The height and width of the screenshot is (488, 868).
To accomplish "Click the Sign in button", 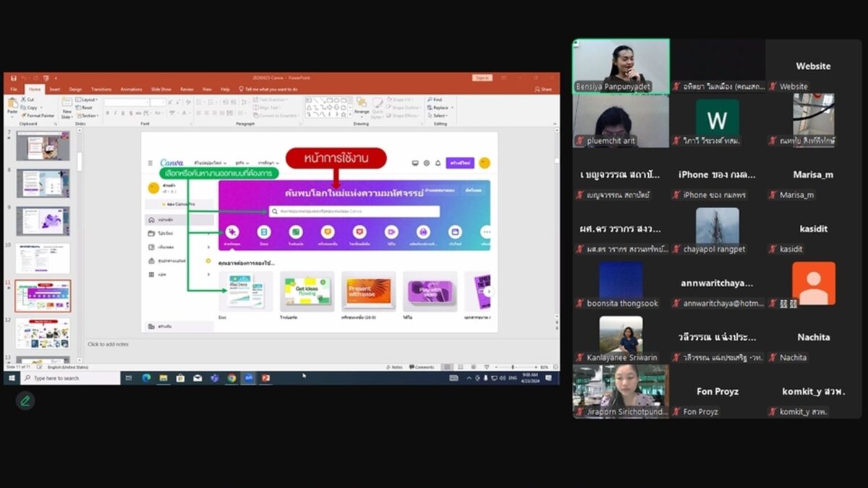I will [482, 77].
